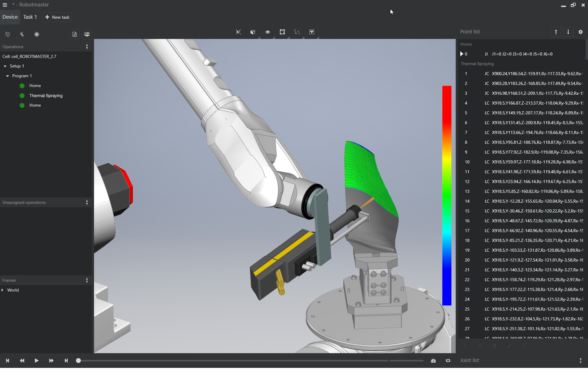Click the path display icon in viewport toolbar
Viewport: 588px width, 382px height.
tap(297, 32)
